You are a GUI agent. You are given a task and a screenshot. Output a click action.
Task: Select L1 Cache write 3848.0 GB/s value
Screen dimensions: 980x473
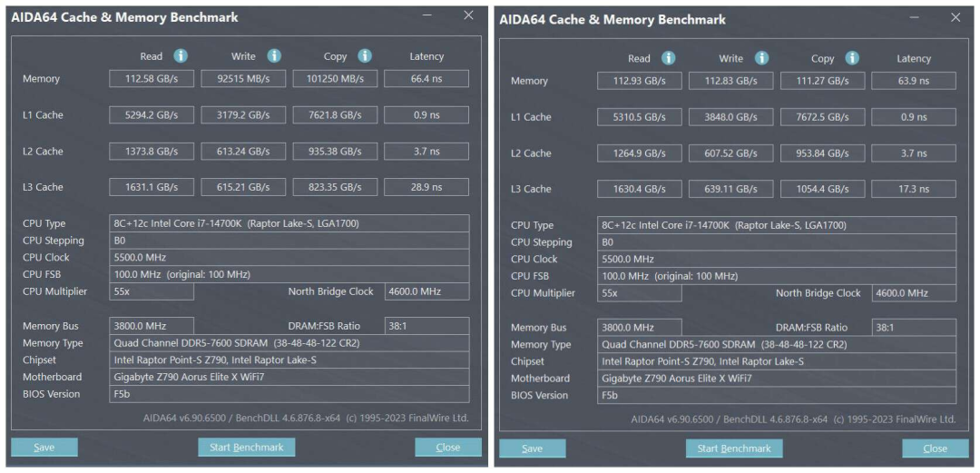click(x=731, y=117)
